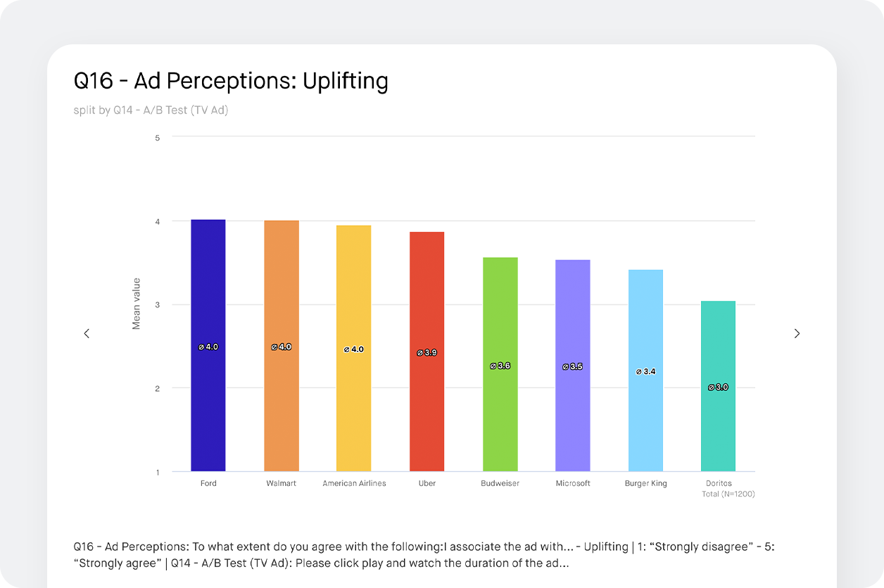
Task: Click the Budweiser axis label
Action: 500,484
